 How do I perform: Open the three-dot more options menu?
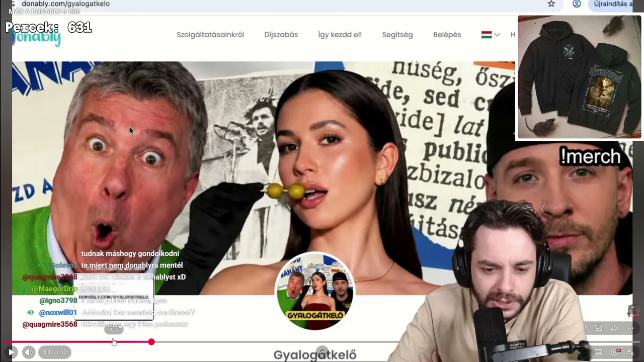pos(630,328)
